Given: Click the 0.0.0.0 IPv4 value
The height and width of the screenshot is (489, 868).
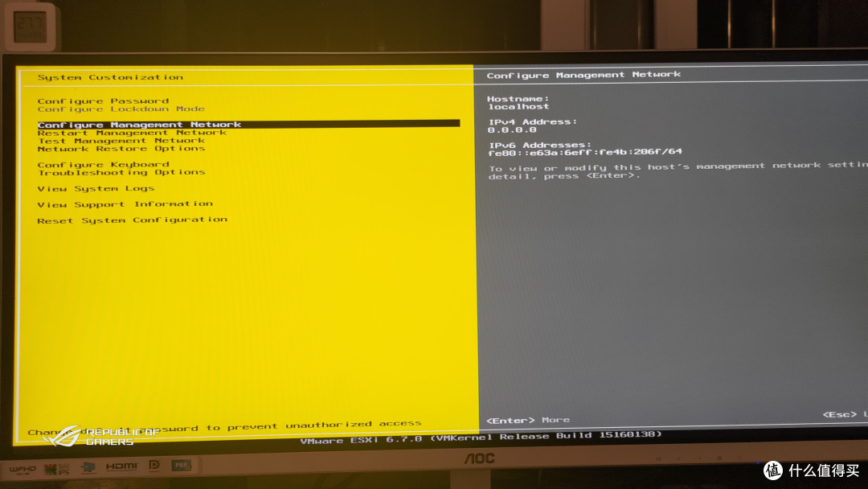Looking at the screenshot, I should coord(512,129).
